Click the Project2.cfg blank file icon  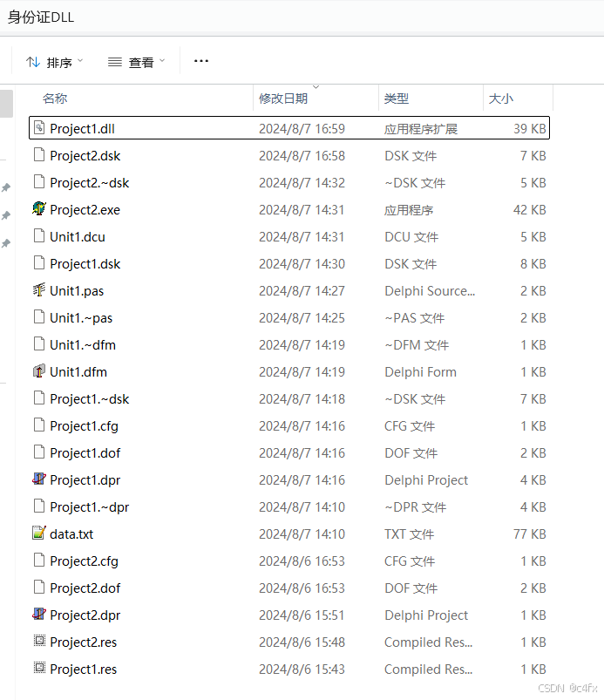tap(39, 561)
